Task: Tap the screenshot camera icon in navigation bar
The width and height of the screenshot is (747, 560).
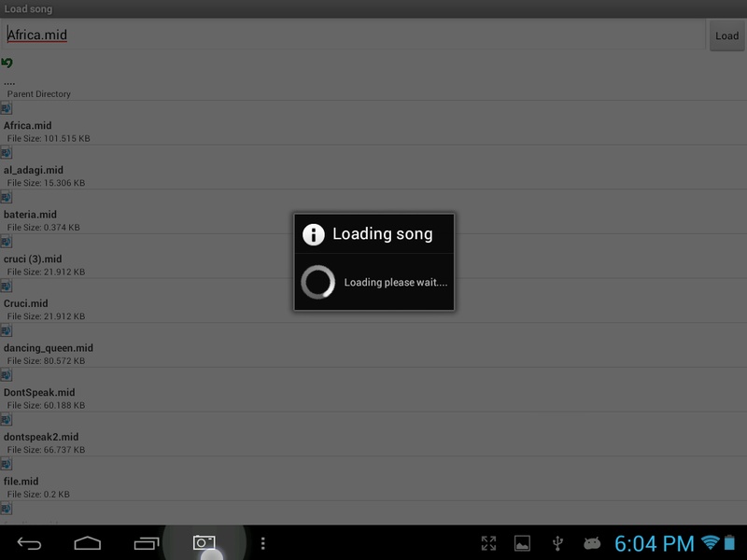Action: 204,542
